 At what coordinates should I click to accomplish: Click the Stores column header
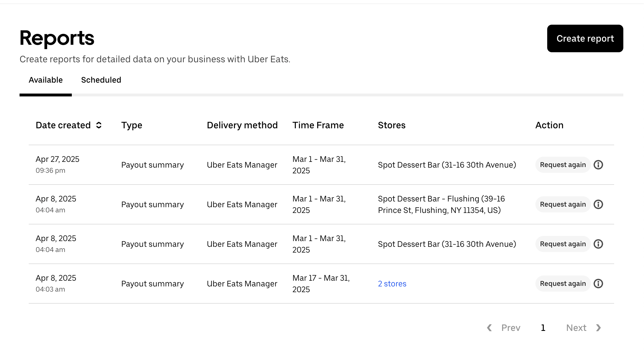click(x=392, y=125)
